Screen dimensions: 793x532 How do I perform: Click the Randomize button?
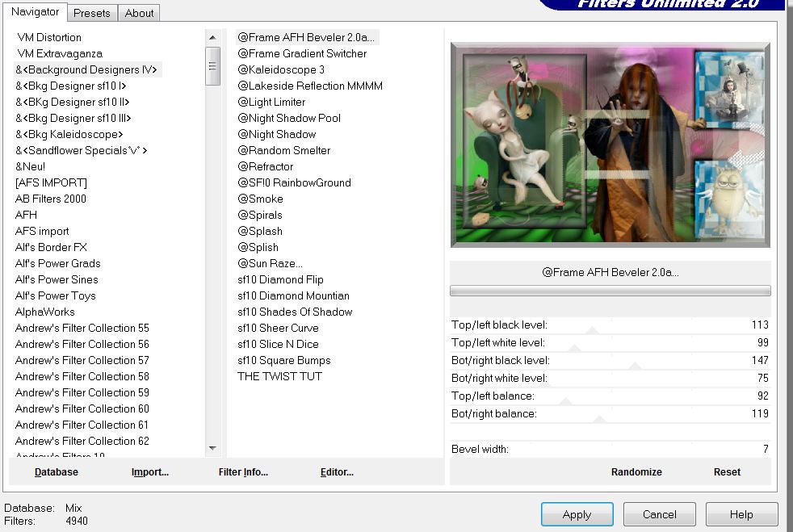click(x=636, y=471)
